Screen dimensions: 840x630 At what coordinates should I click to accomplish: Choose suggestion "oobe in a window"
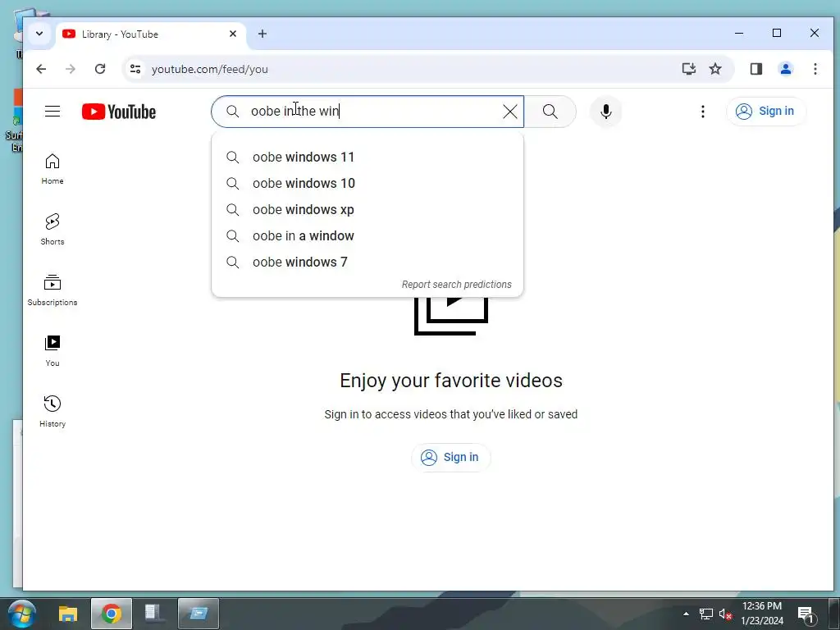(x=367, y=235)
